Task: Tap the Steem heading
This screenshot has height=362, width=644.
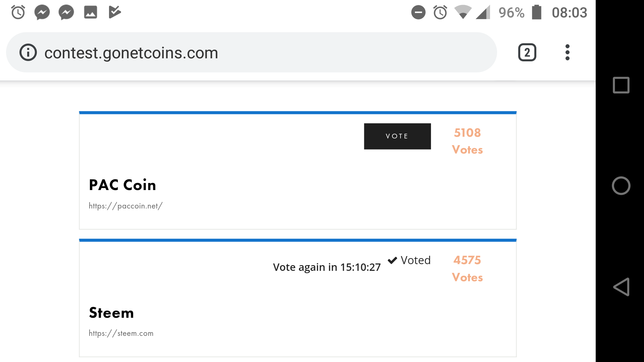Action: (x=111, y=313)
